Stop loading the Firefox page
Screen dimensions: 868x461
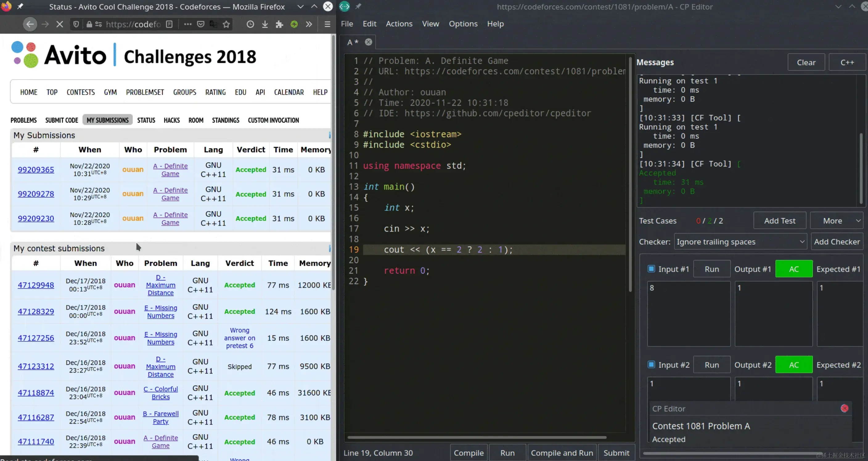click(59, 24)
